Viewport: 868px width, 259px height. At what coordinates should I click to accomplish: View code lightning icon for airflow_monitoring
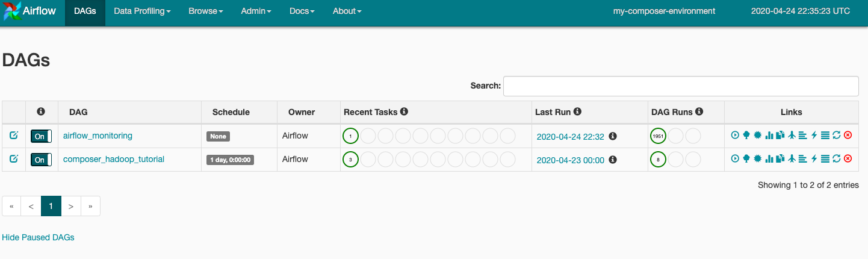click(x=814, y=136)
